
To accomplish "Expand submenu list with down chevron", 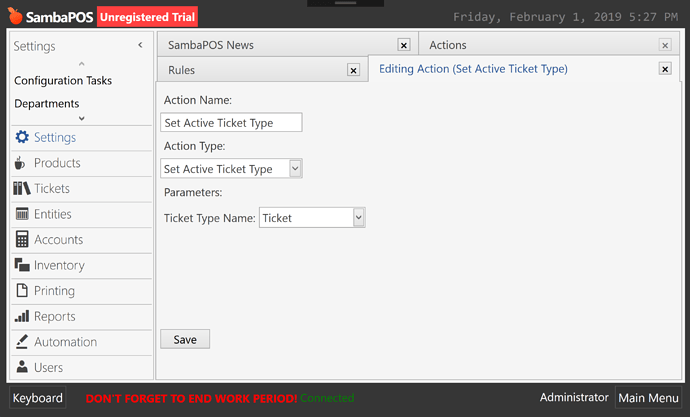I will (81, 118).
